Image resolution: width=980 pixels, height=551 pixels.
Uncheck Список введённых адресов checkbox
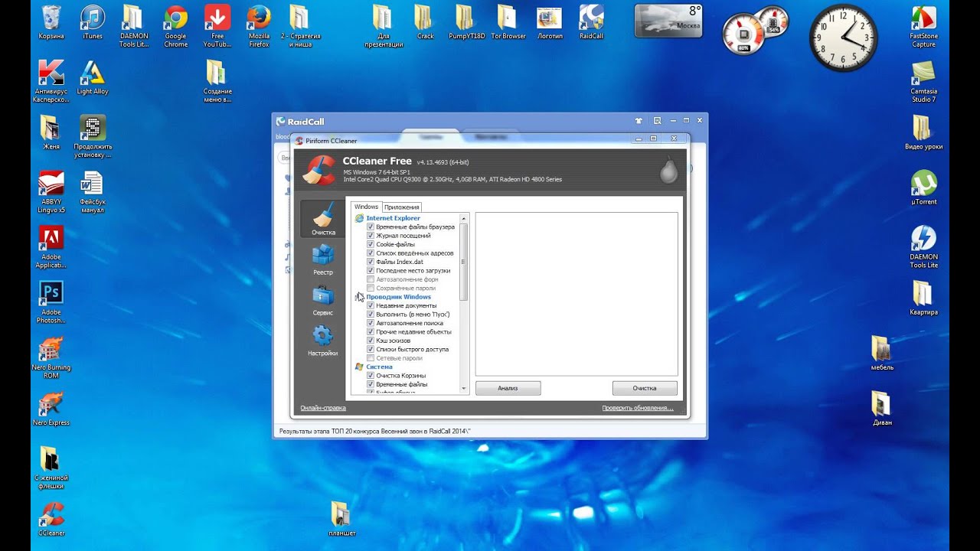(x=371, y=253)
